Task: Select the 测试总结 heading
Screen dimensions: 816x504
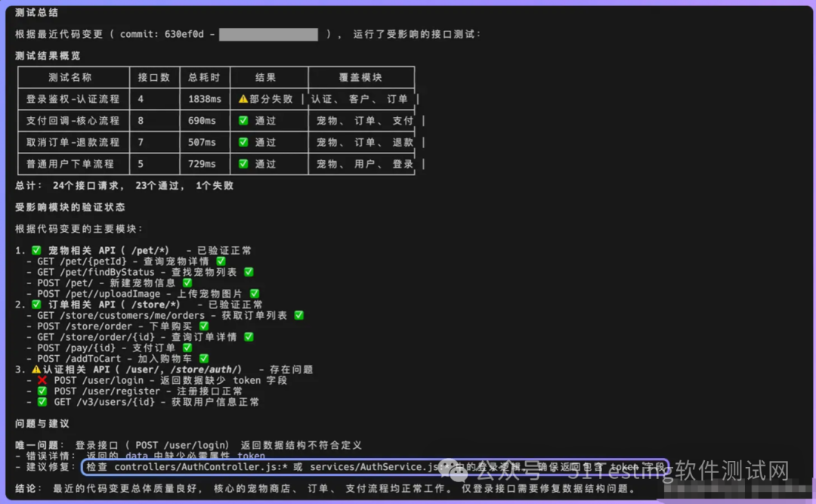Action: pyautogui.click(x=36, y=13)
